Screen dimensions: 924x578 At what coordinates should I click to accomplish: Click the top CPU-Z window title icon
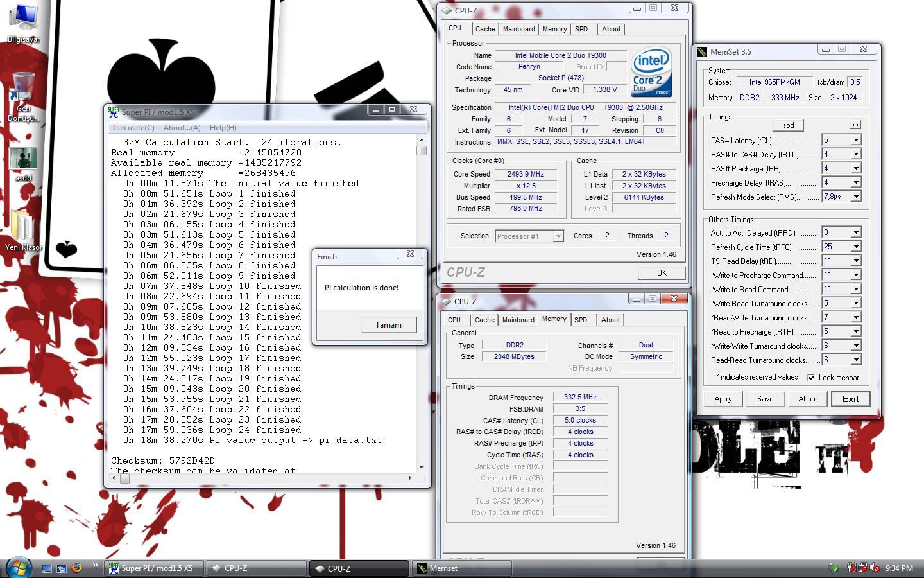click(446, 10)
